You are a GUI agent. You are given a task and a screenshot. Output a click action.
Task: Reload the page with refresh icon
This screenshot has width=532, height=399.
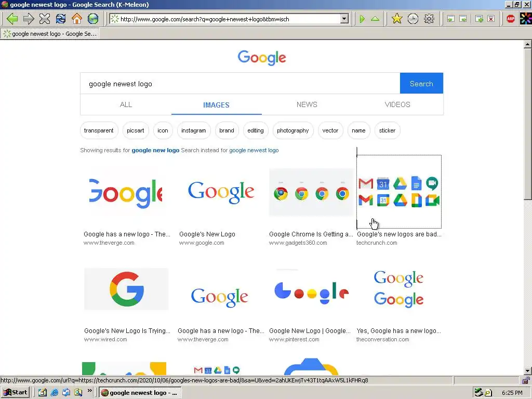(x=61, y=19)
